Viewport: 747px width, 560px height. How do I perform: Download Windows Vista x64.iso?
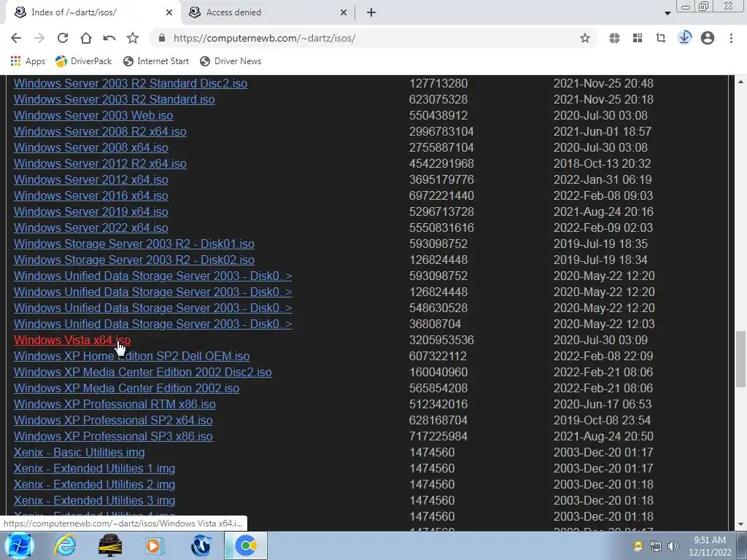pos(72,340)
